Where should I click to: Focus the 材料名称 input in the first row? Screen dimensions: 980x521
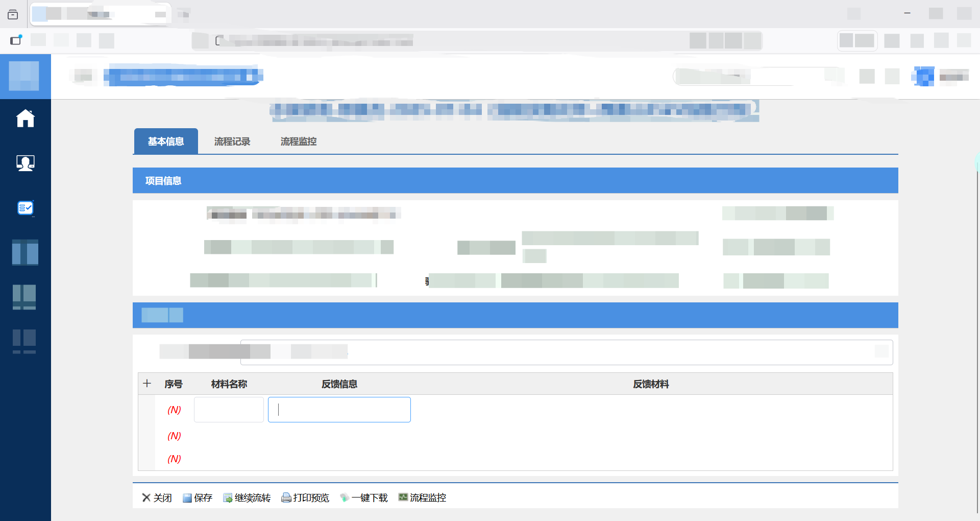(229, 410)
